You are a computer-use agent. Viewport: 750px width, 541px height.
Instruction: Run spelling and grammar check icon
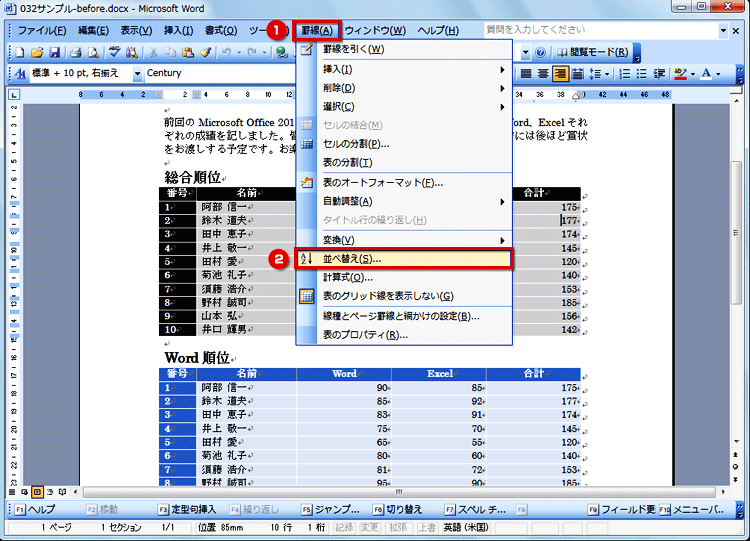(114, 53)
